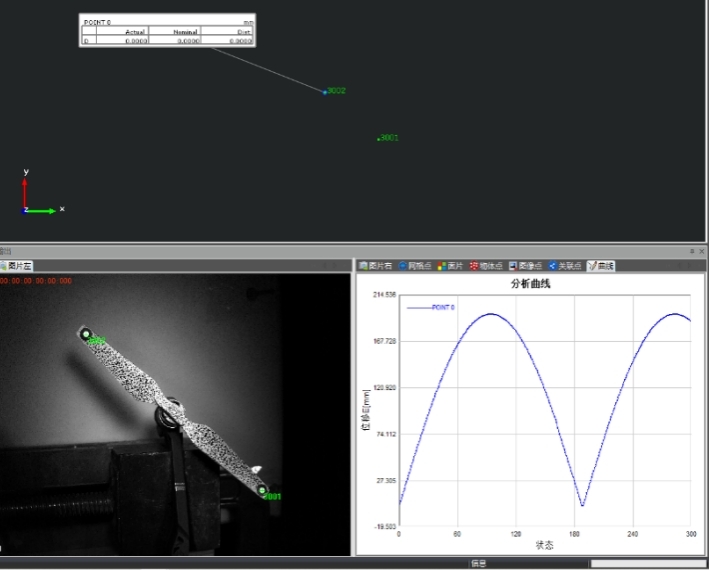Click the curve minimum near state 190
The height and width of the screenshot is (570, 710).
[x=582, y=505]
